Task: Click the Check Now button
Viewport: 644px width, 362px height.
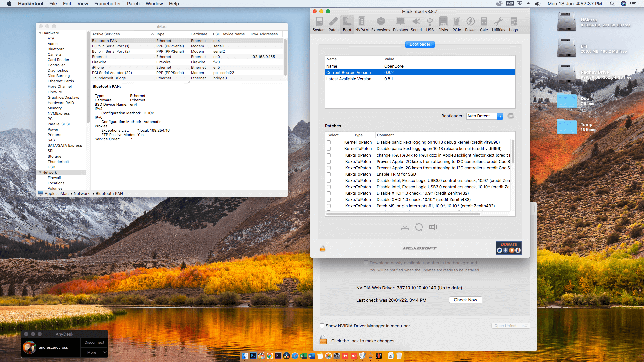Action: (x=465, y=300)
